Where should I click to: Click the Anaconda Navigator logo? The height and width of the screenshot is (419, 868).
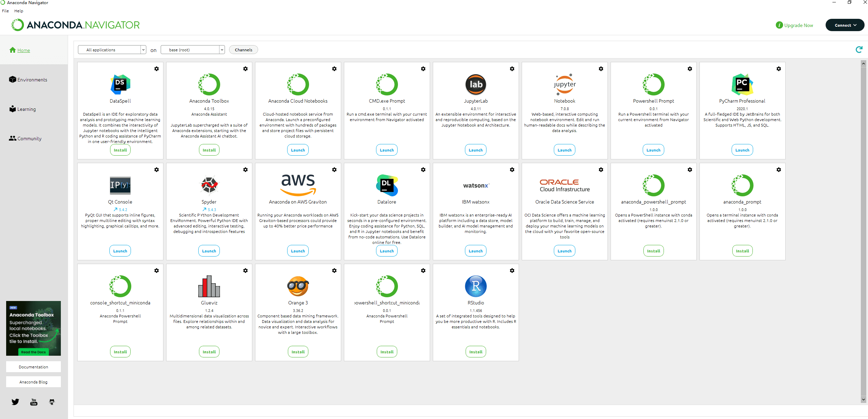76,25
